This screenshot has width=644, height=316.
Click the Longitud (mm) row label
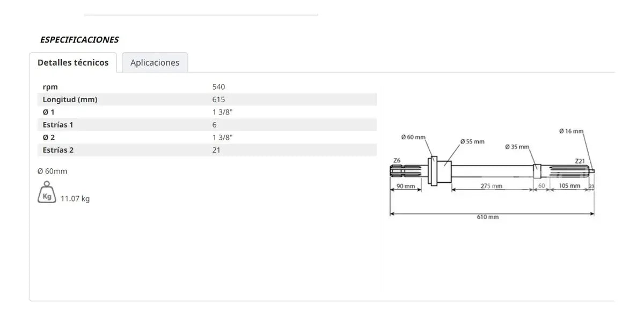[70, 99]
